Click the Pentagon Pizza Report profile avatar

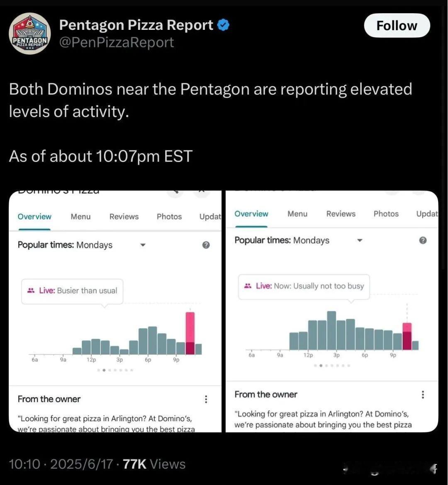pyautogui.click(x=30, y=34)
